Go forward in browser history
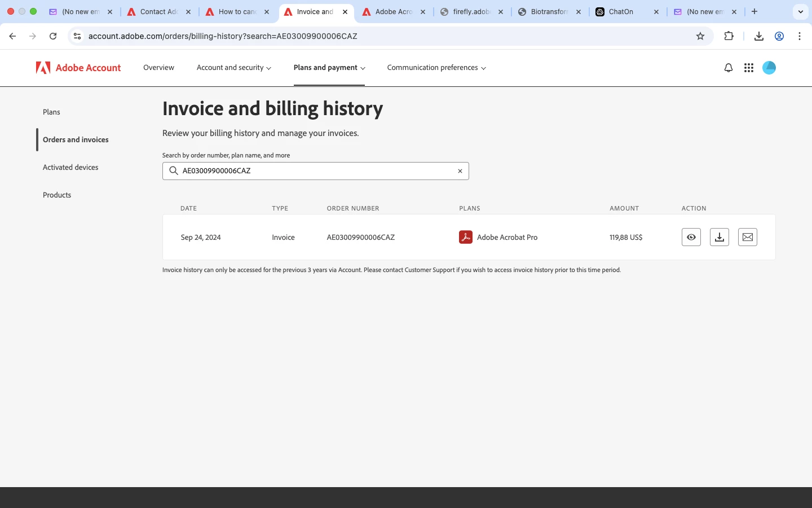The width and height of the screenshot is (812, 508). pos(33,36)
